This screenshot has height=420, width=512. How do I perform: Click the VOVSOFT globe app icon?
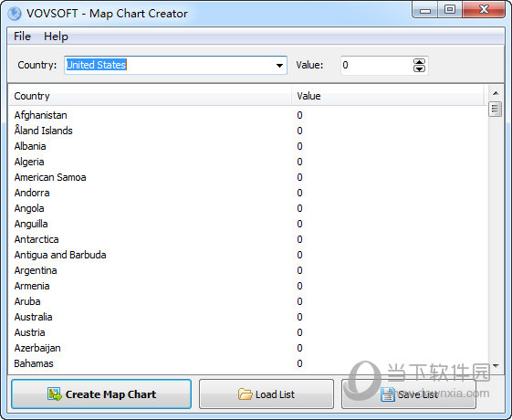pos(15,14)
